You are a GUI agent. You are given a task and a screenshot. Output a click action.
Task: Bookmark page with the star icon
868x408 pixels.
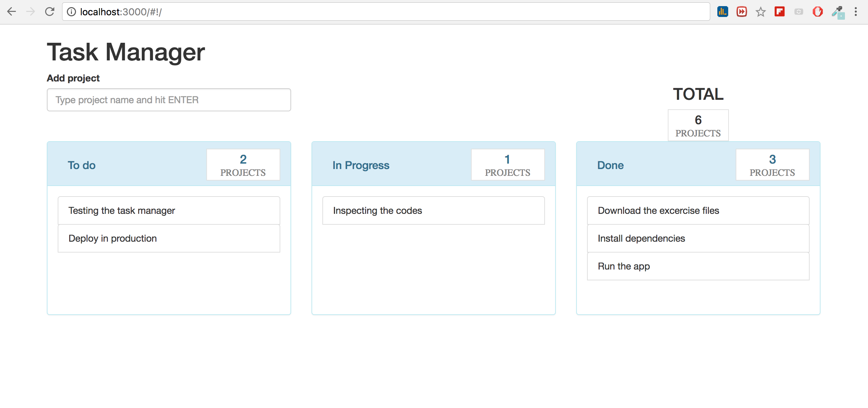[x=760, y=12]
